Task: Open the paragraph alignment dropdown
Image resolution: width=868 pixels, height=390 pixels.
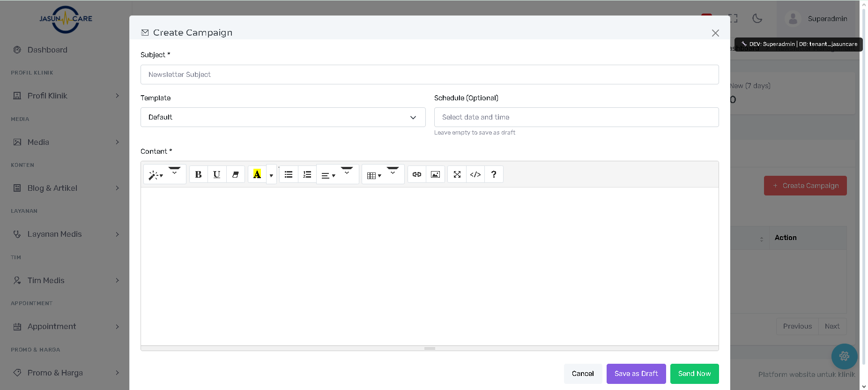Action: (x=328, y=175)
